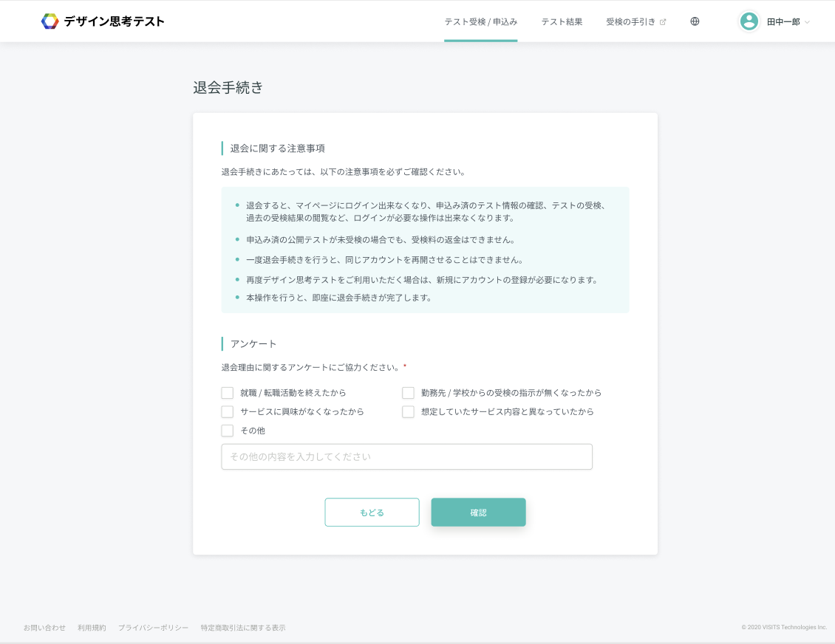The height and width of the screenshot is (644, 835).
Task: Click the user avatar icon
Action: pos(749,21)
